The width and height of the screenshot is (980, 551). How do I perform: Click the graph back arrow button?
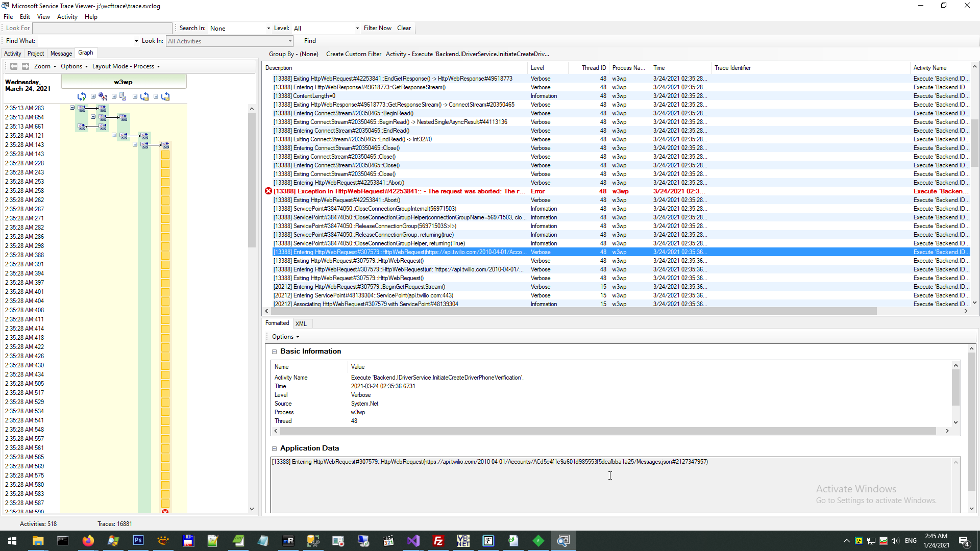click(x=14, y=66)
